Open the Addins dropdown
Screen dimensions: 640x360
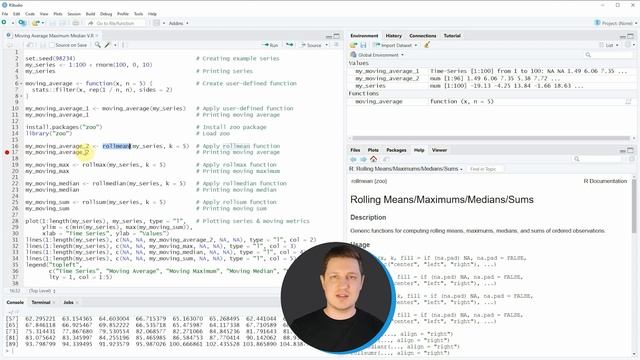click(178, 23)
